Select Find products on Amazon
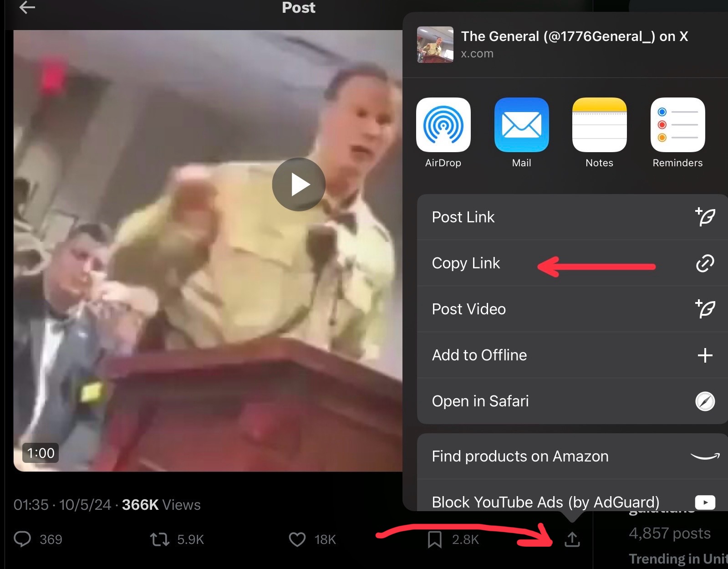 pos(572,456)
